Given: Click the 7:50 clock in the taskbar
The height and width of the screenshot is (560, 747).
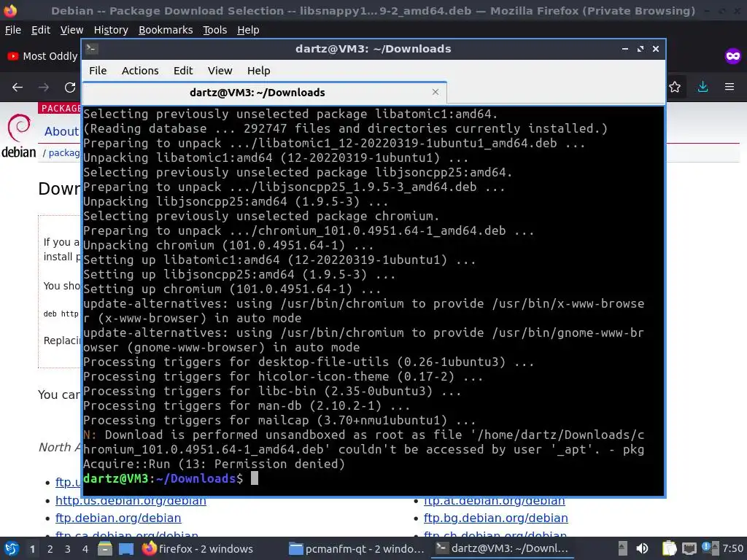Looking at the screenshot, I should (732, 548).
